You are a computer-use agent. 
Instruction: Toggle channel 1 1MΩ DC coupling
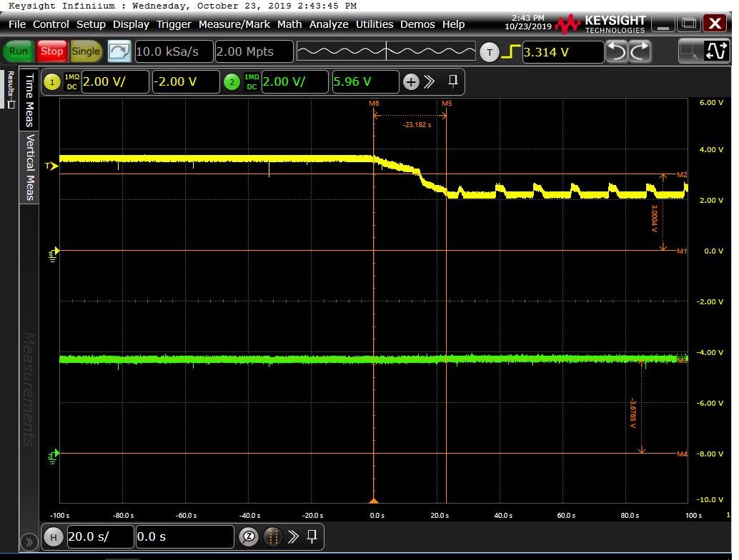(x=71, y=82)
